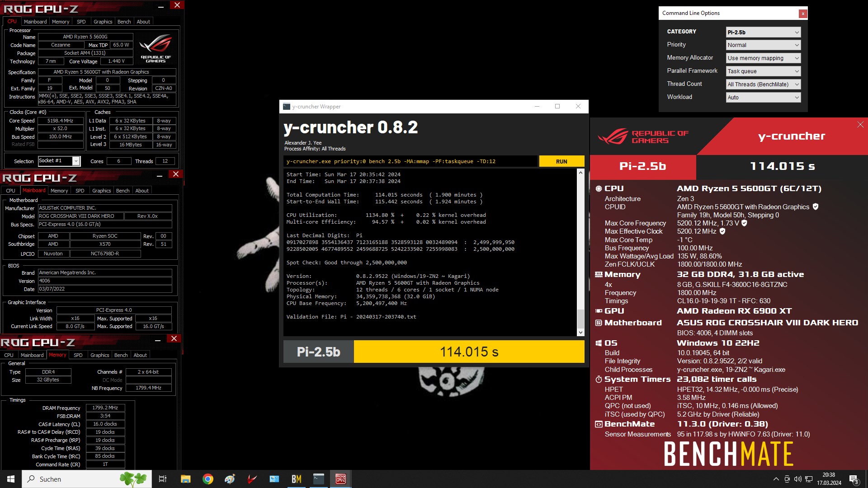
Task: Click the DRAM Frequency 1799.2 MHz value
Action: (105, 408)
